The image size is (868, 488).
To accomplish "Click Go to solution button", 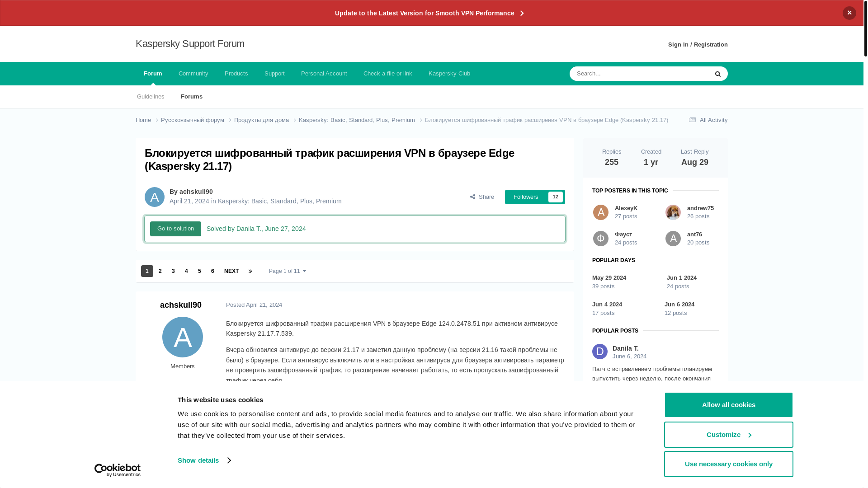I will (x=175, y=229).
